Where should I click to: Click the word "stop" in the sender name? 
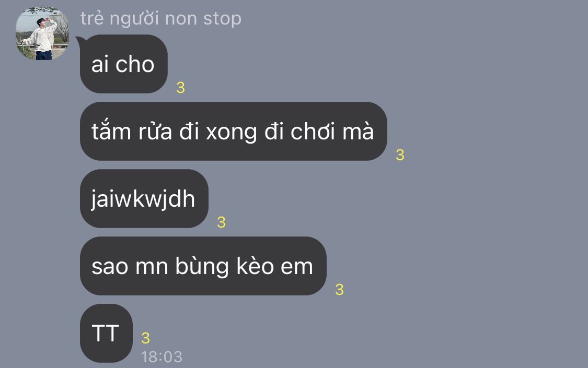click(222, 19)
